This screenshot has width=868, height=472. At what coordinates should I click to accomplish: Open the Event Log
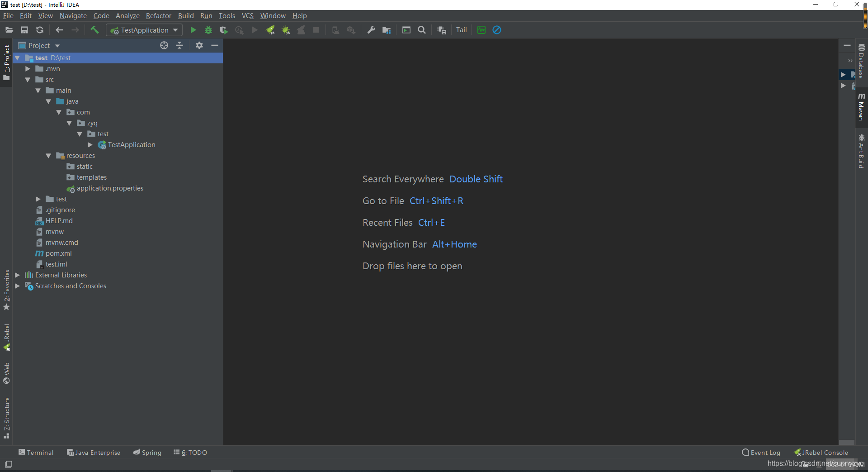[761, 453]
